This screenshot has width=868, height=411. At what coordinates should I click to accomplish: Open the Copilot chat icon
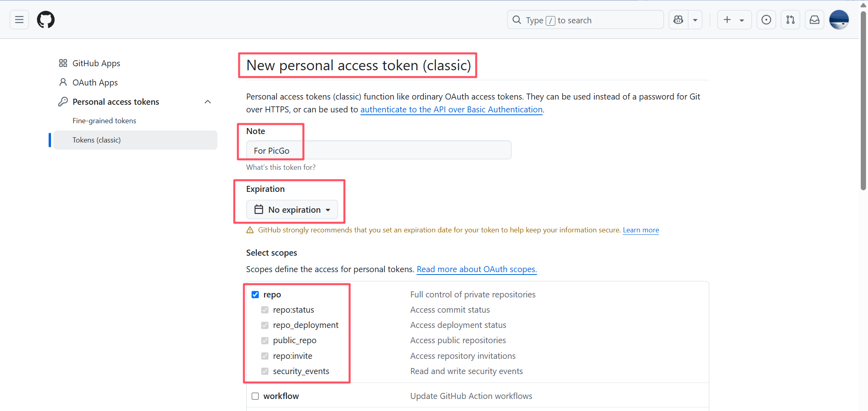(678, 20)
